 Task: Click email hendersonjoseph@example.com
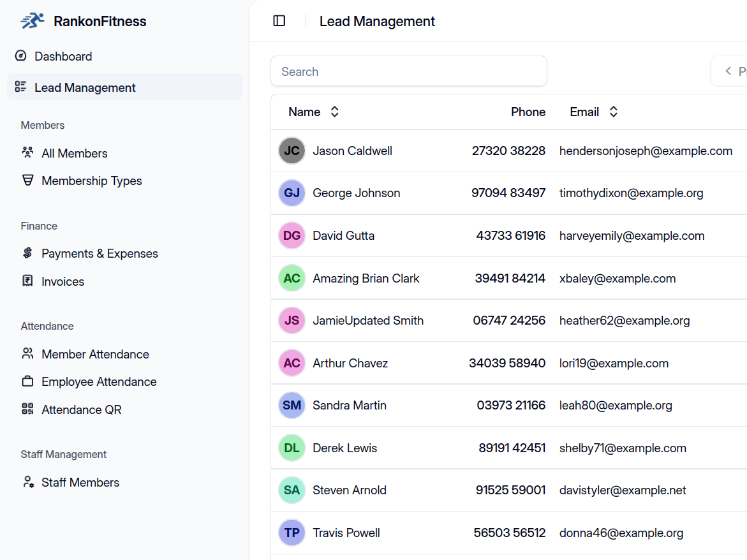[646, 151]
